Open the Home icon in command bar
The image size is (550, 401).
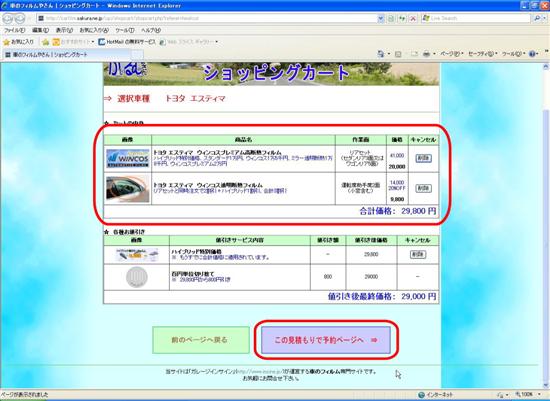pos(381,54)
